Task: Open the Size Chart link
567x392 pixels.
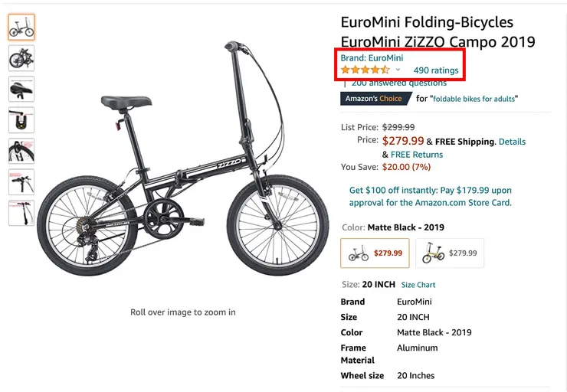Action: (418, 285)
